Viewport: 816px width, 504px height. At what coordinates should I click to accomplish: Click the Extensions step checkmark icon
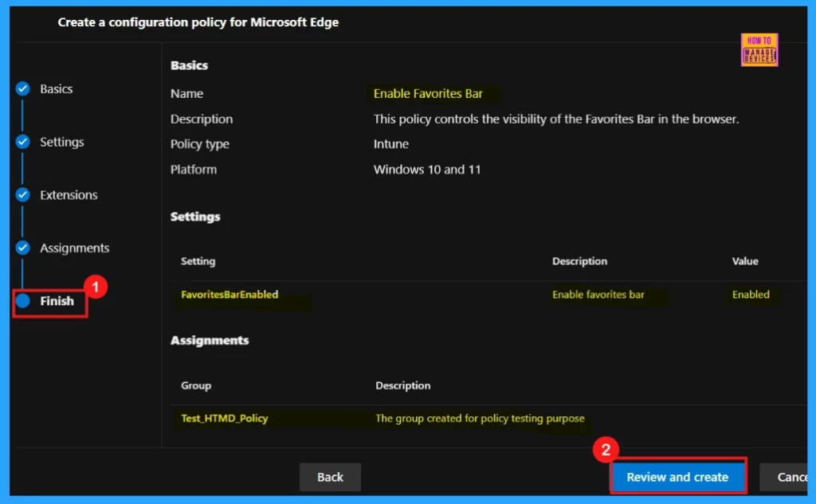point(22,195)
